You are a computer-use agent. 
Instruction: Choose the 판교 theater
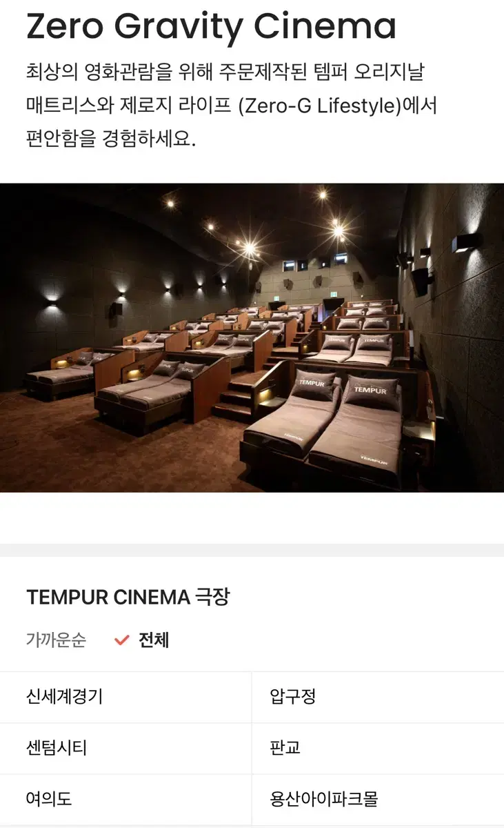coord(378,748)
